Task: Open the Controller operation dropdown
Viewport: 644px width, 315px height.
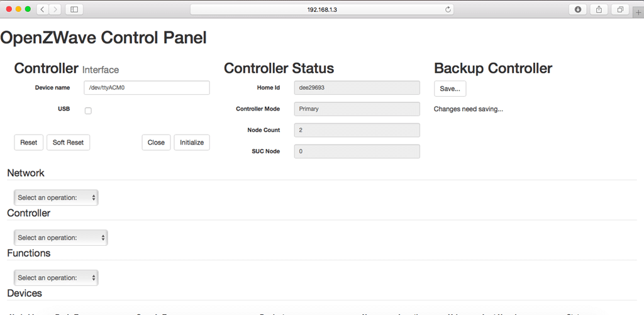Action: pyautogui.click(x=61, y=238)
